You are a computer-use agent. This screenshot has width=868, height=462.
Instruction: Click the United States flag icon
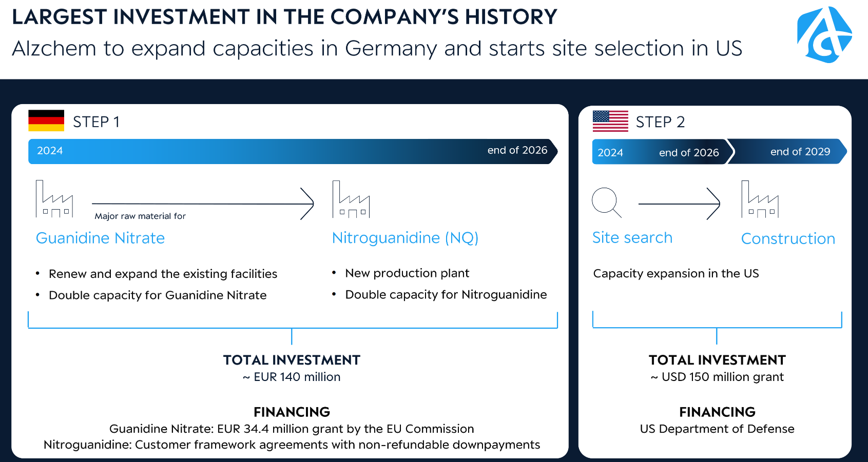pyautogui.click(x=610, y=122)
